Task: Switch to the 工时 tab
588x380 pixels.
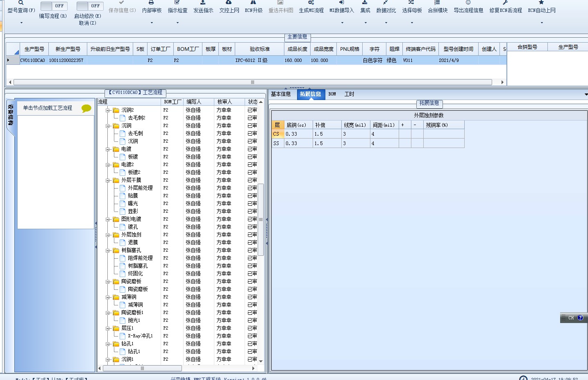Action: (x=349, y=94)
